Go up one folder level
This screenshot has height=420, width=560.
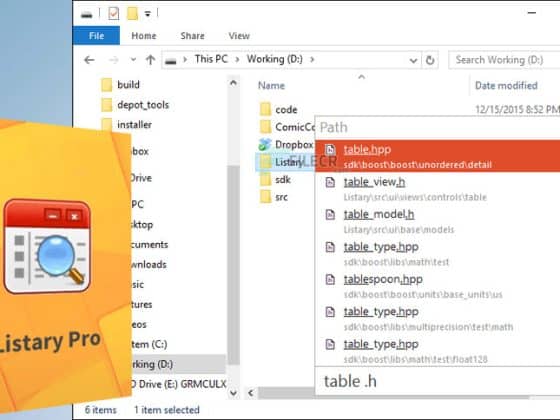pyautogui.click(x=150, y=60)
